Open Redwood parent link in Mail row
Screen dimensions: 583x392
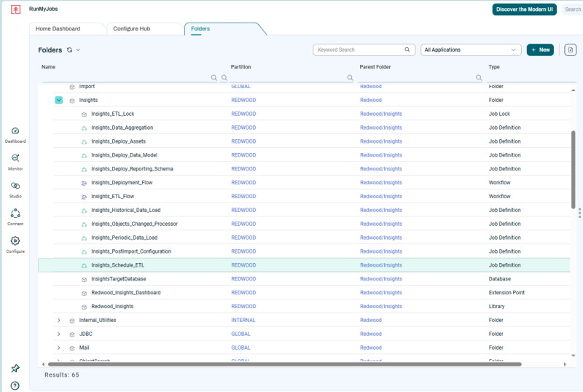click(371, 348)
